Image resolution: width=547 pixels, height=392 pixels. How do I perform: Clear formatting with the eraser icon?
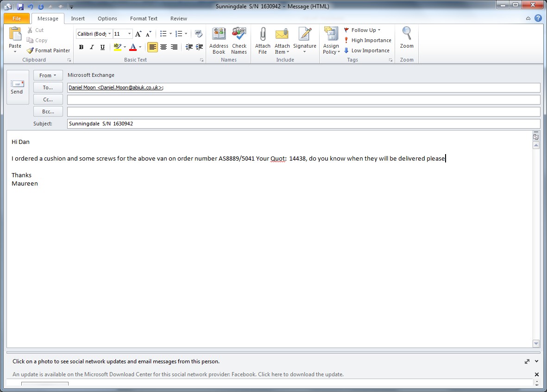tap(199, 34)
